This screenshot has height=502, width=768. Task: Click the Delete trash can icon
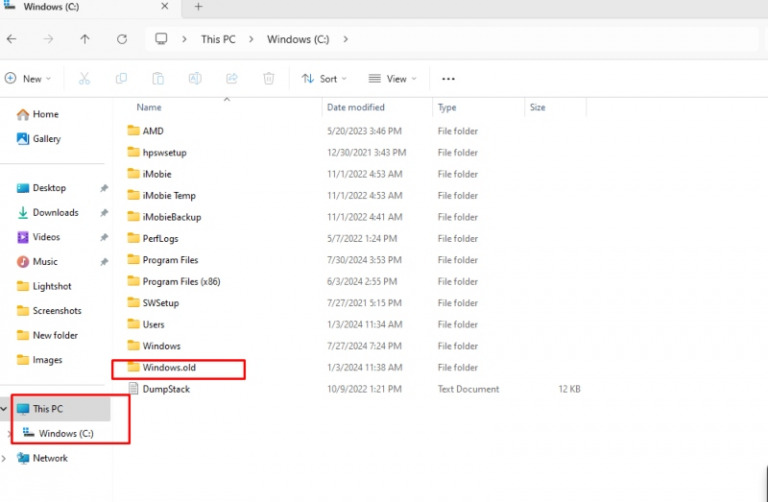268,78
